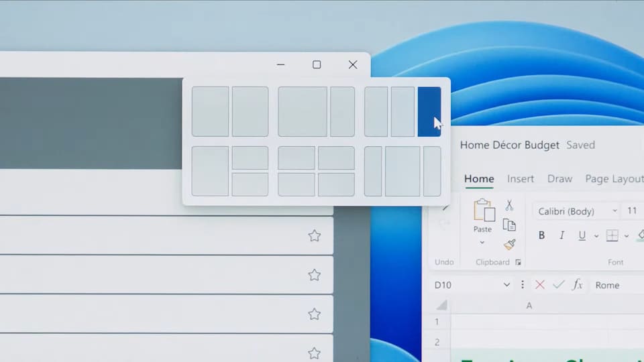Switch to the Insert tab

[x=521, y=179]
